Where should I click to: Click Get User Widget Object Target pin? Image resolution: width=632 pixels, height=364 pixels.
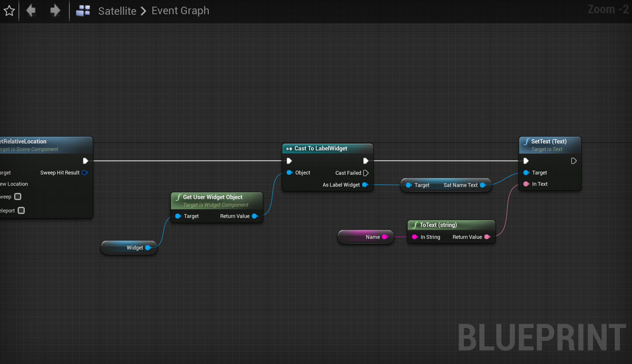[x=178, y=216]
